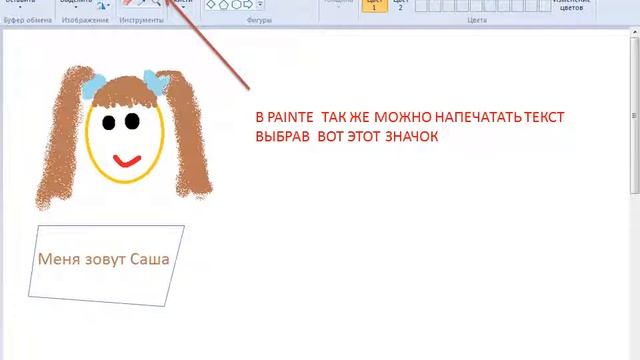640x360 pixels.
Task: Expand the shapes gallery list
Action: pos(260,5)
